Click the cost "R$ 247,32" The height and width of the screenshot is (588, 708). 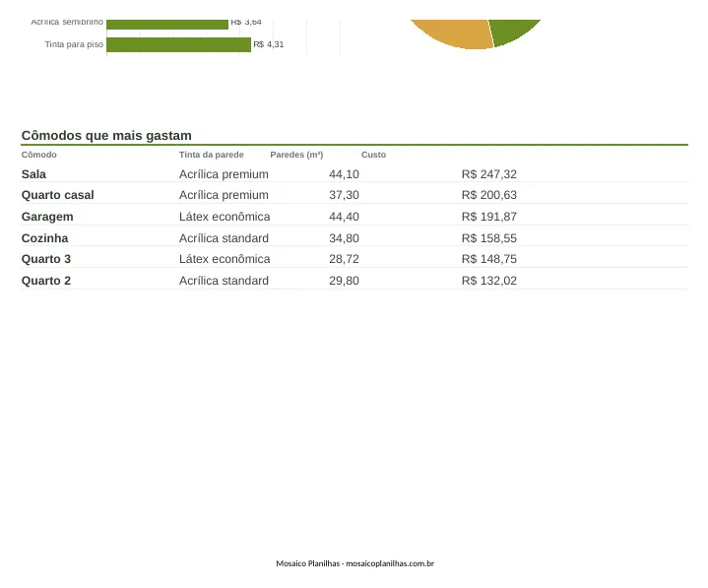pos(489,174)
